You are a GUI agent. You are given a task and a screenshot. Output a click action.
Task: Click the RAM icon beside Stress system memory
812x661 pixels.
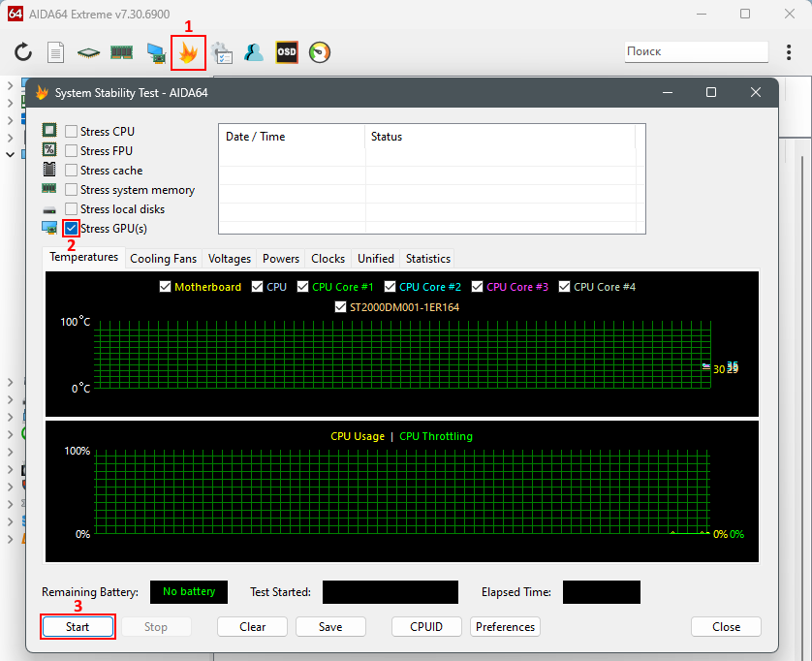coord(49,189)
